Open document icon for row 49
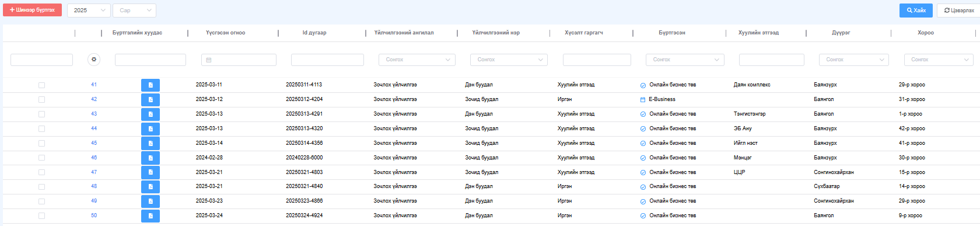Image resolution: width=980 pixels, height=226 pixels. [150, 201]
